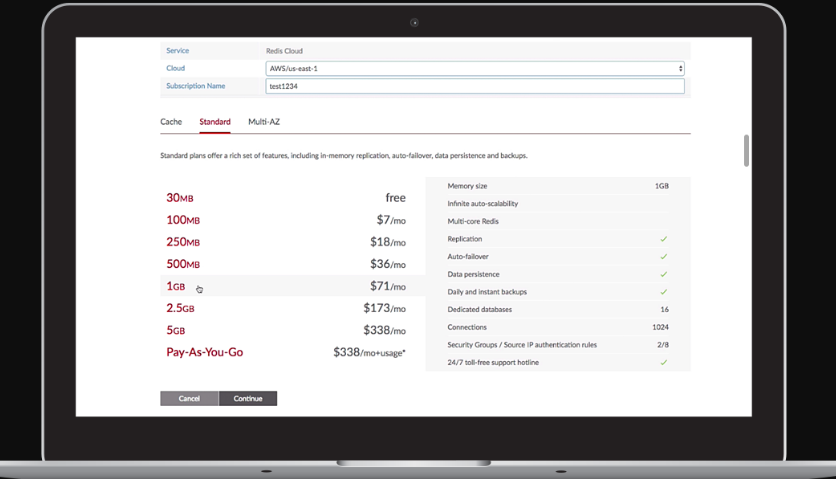Screen dimensions: 836x479
Task: Click the $71/mo price
Action: pyautogui.click(x=388, y=286)
